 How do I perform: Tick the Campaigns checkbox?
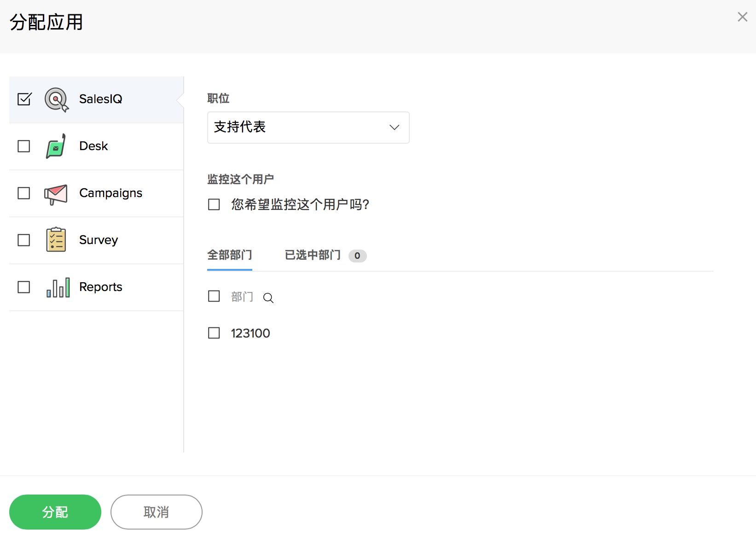click(24, 193)
